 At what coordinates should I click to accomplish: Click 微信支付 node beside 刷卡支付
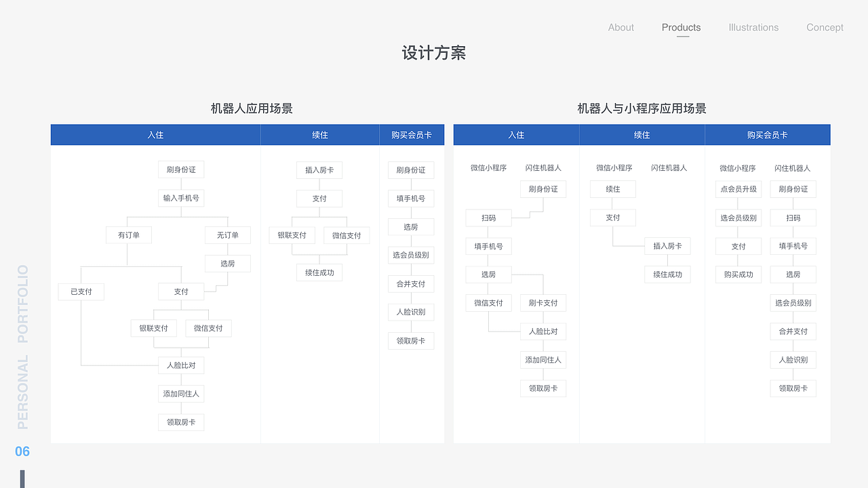click(488, 303)
